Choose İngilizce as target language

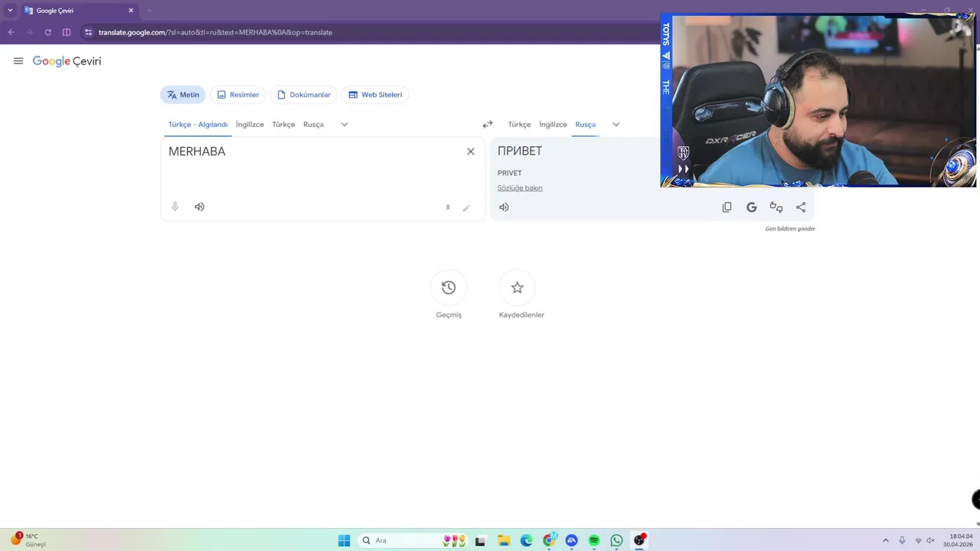(553, 125)
